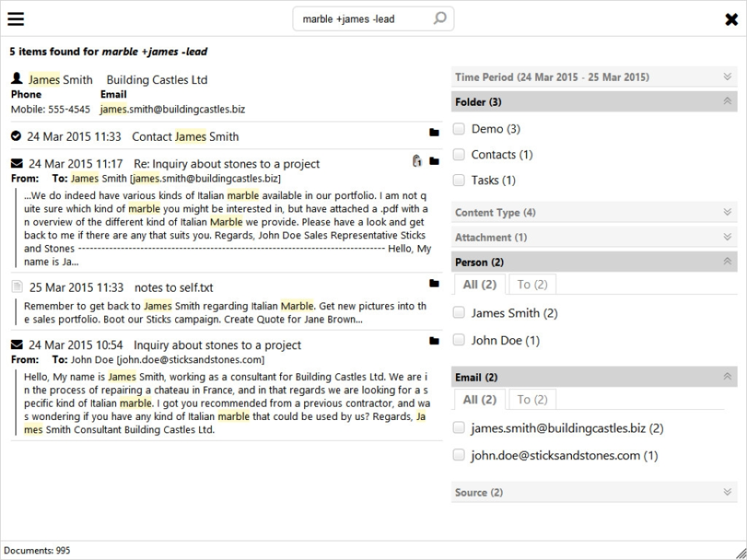Expand the Content Type section

pos(728,212)
